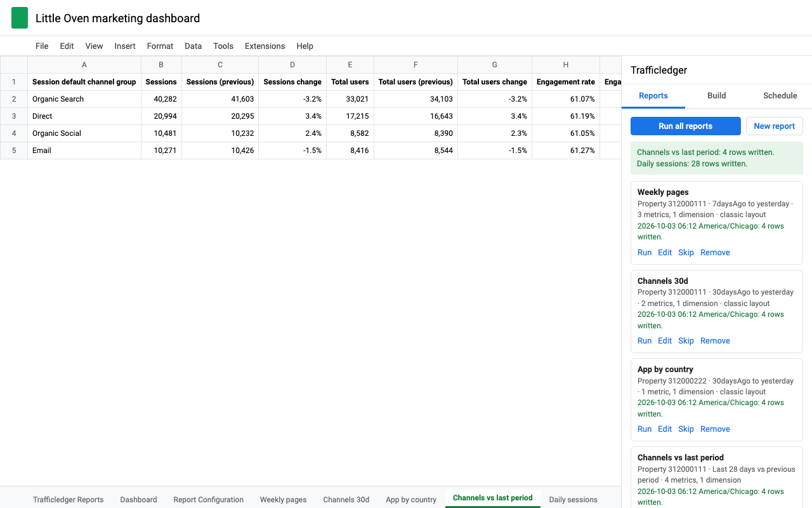Select the Organic Search cell
Viewport: 812px width, 508px height.
84,99
